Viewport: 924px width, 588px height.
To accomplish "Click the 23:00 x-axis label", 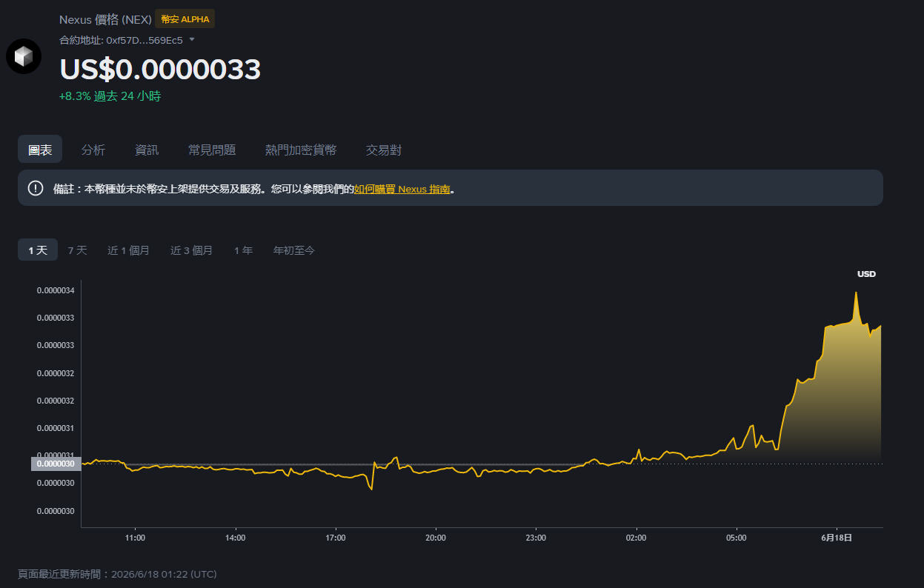I will pyautogui.click(x=536, y=538).
